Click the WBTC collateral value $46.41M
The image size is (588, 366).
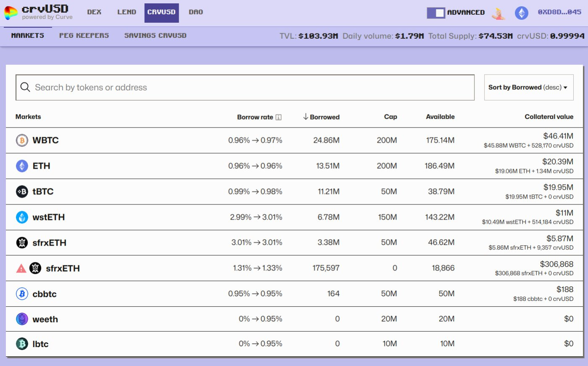558,136
